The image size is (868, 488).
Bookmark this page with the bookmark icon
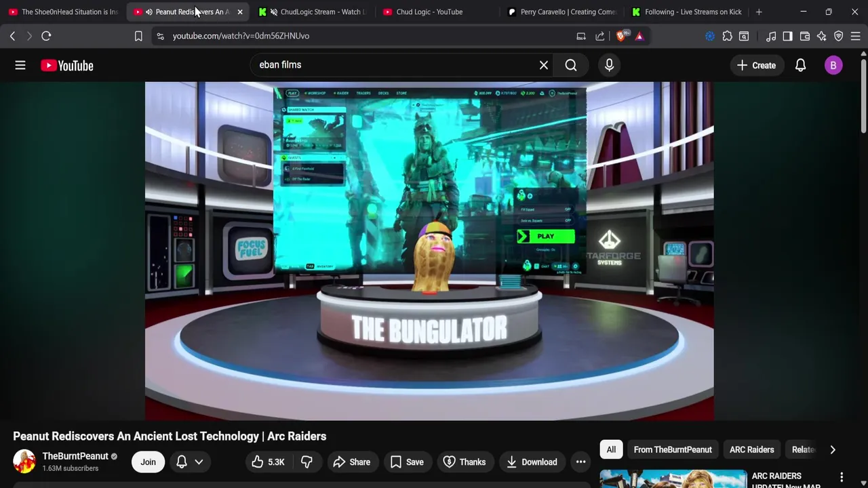point(138,36)
